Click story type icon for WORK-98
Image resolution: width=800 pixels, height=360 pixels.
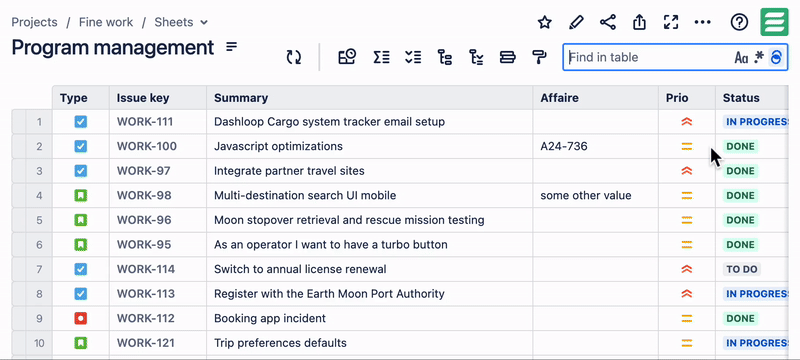point(81,195)
